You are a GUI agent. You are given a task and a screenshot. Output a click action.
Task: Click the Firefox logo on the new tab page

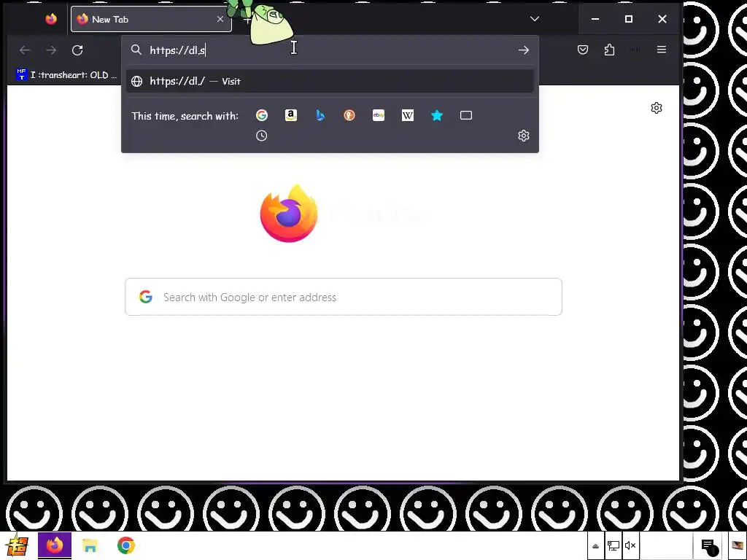(x=289, y=214)
